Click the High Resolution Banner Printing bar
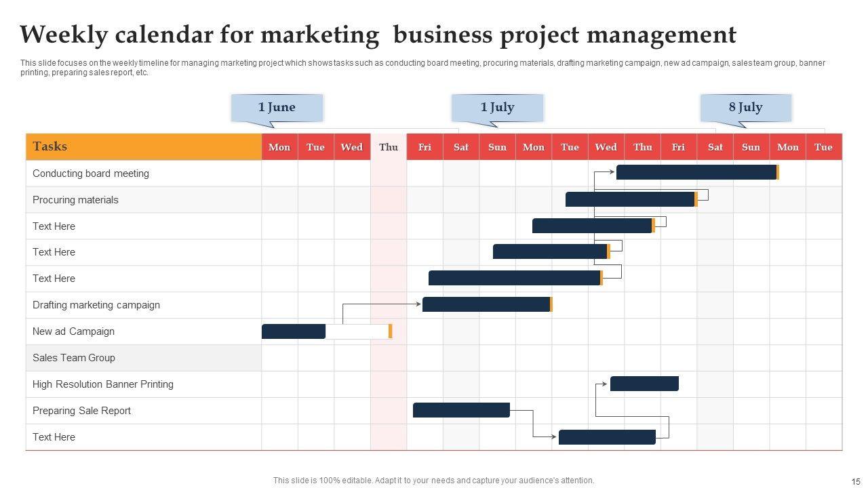 tap(644, 384)
